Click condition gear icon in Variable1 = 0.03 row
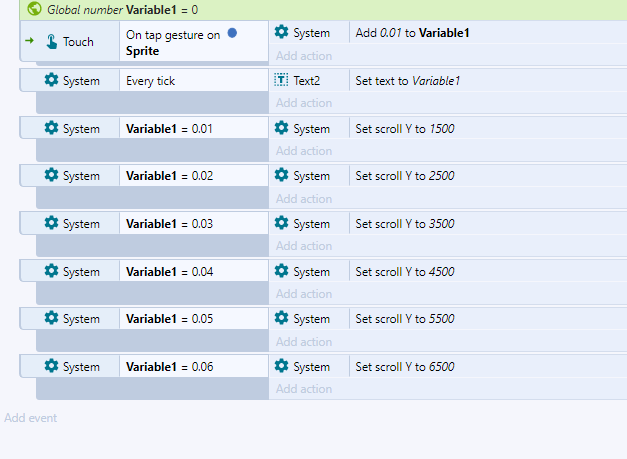627x459 pixels. [51, 223]
